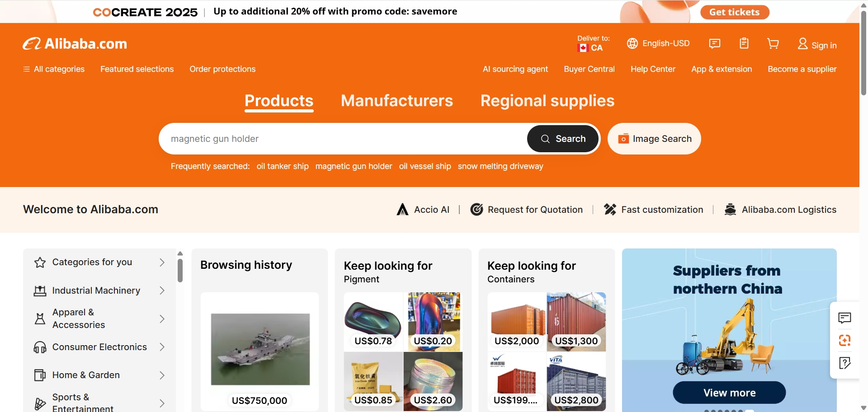Open the Accio AI logo link
This screenshot has height=412, width=868.
402,210
